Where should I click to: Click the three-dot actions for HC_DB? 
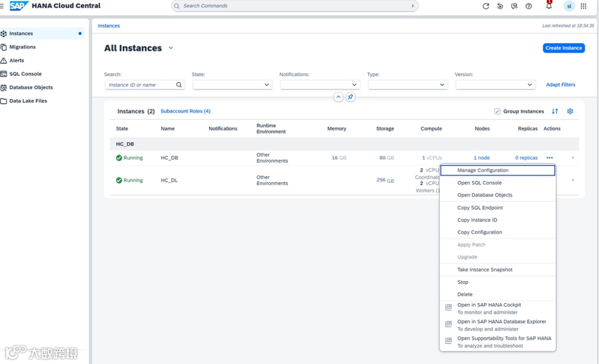pos(549,157)
